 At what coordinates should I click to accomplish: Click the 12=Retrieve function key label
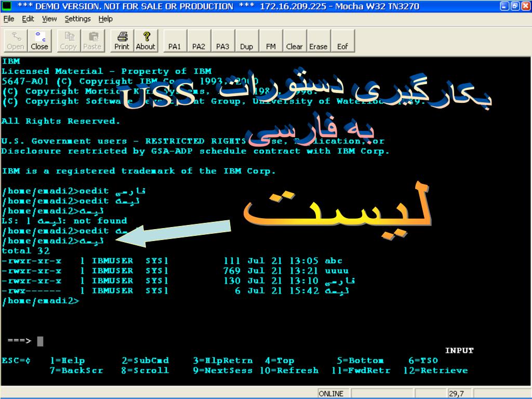coord(436,370)
